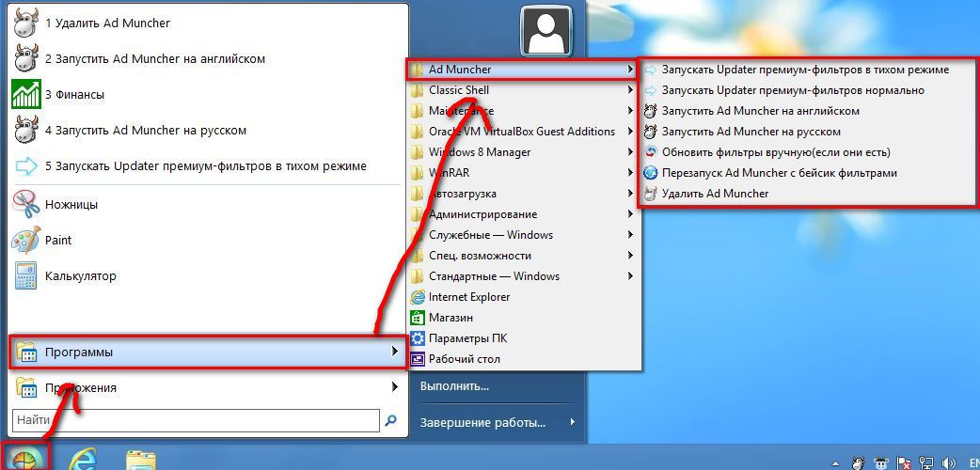Click the search magnifier icon

[391, 420]
